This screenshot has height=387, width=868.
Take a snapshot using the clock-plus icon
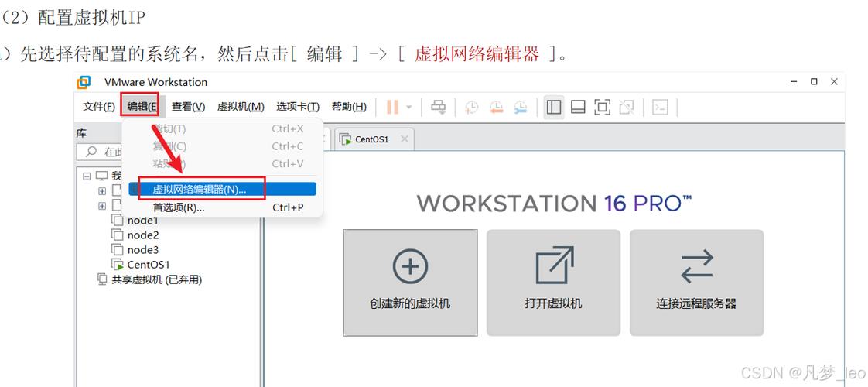click(471, 107)
